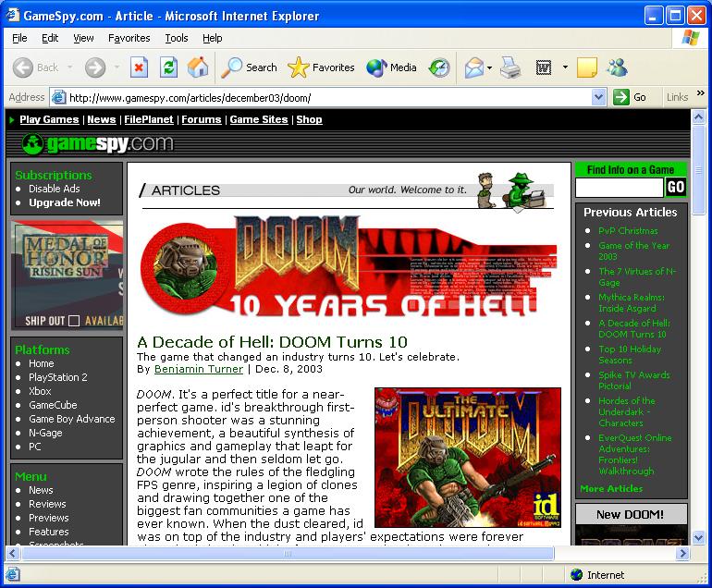Click the page icon in the address bar
Image resolution: width=712 pixels, height=588 pixels.
pyautogui.click(x=58, y=97)
